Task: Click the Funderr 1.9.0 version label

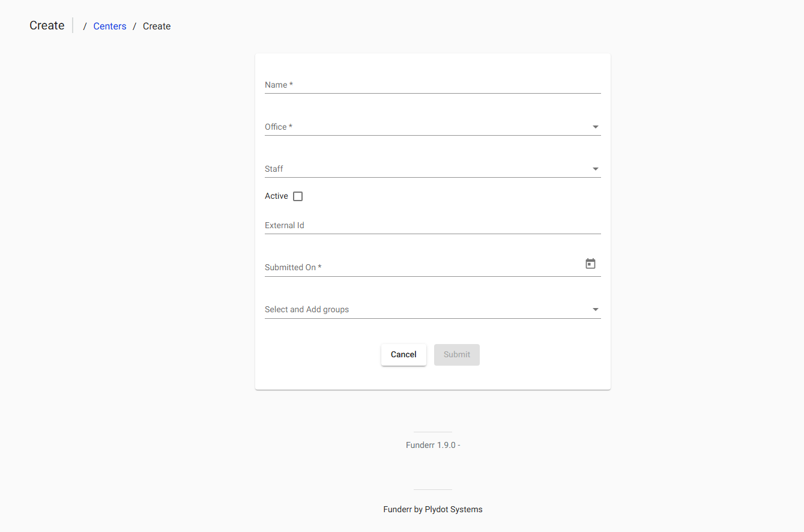Action: pos(432,445)
